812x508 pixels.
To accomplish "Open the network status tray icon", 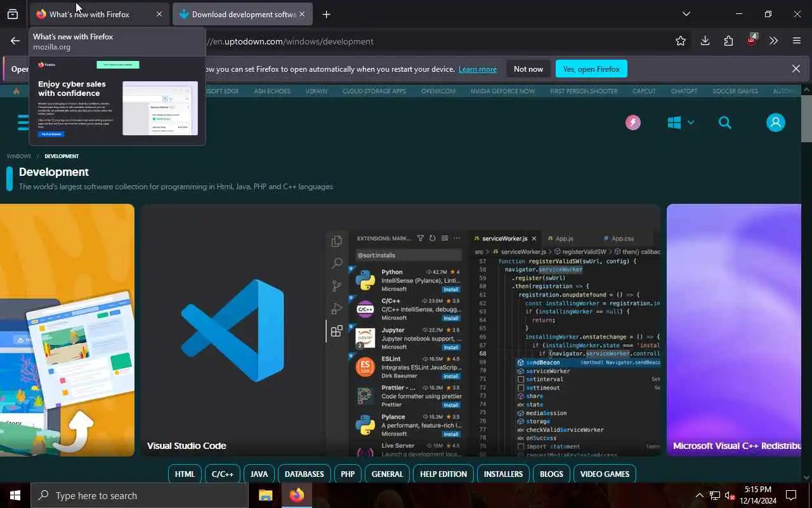I will click(715, 495).
